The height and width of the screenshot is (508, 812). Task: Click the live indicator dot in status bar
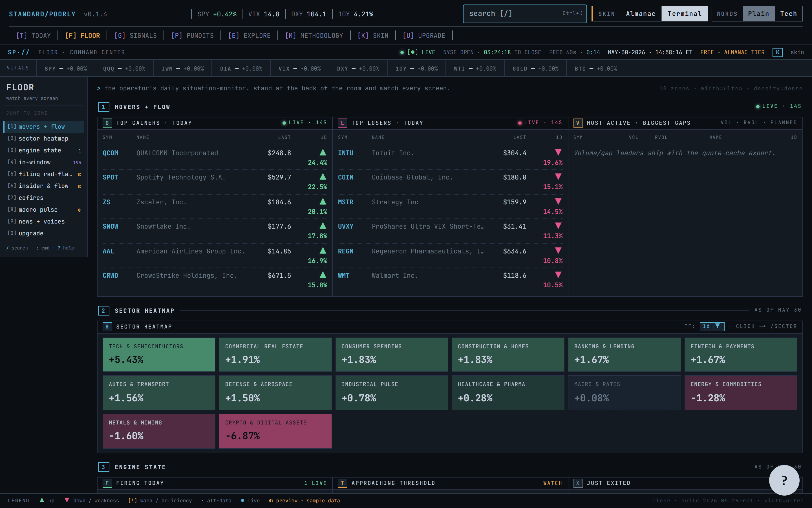click(402, 52)
